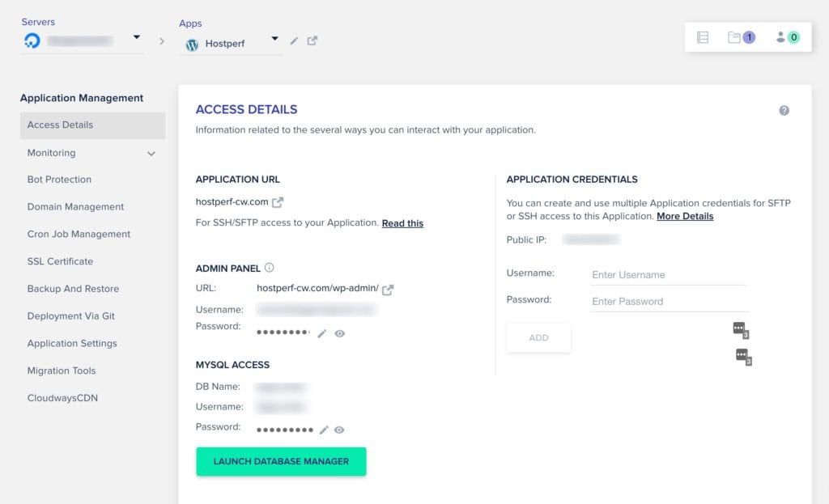Screen dimensions: 829x504
Task: Select Domain Management in sidebar
Action: (x=75, y=206)
